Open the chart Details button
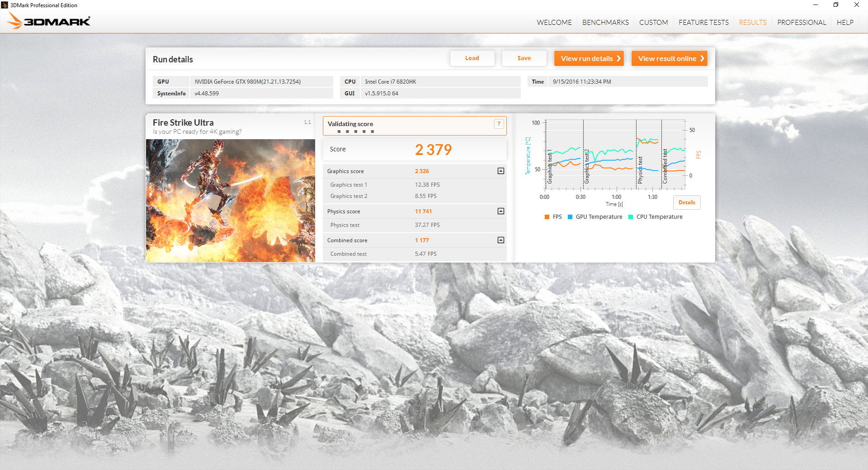This screenshot has width=868, height=470. (687, 202)
